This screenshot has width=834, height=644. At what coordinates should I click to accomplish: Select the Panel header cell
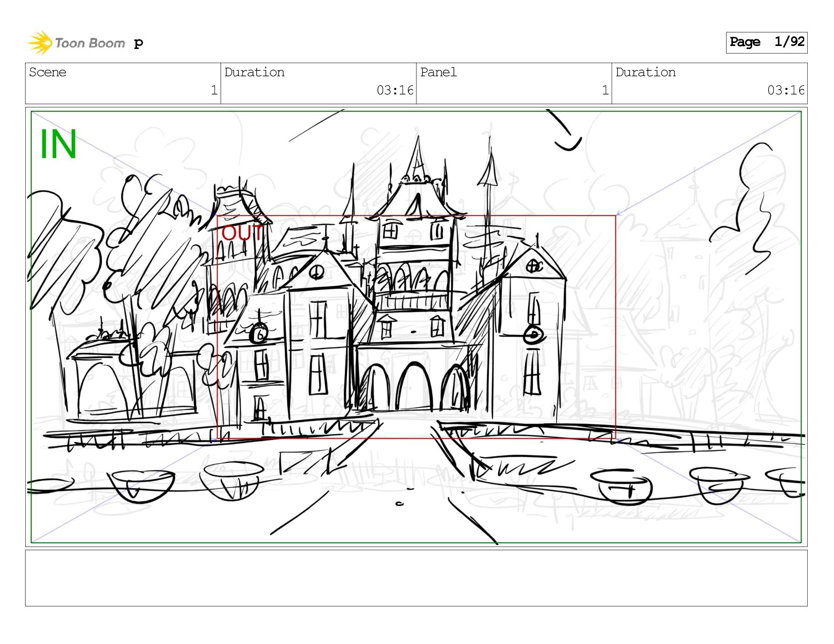[514, 83]
